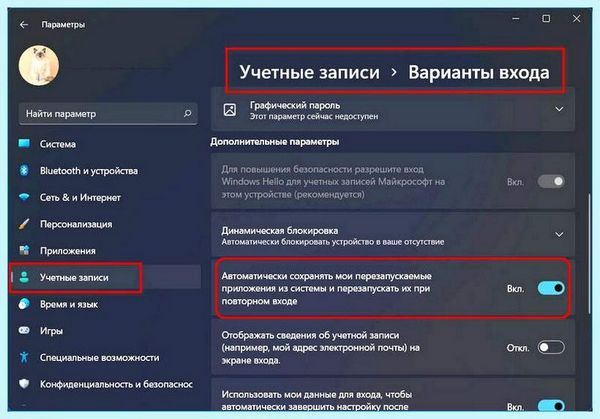
Task: Go back using the arrow icon
Action: point(24,24)
